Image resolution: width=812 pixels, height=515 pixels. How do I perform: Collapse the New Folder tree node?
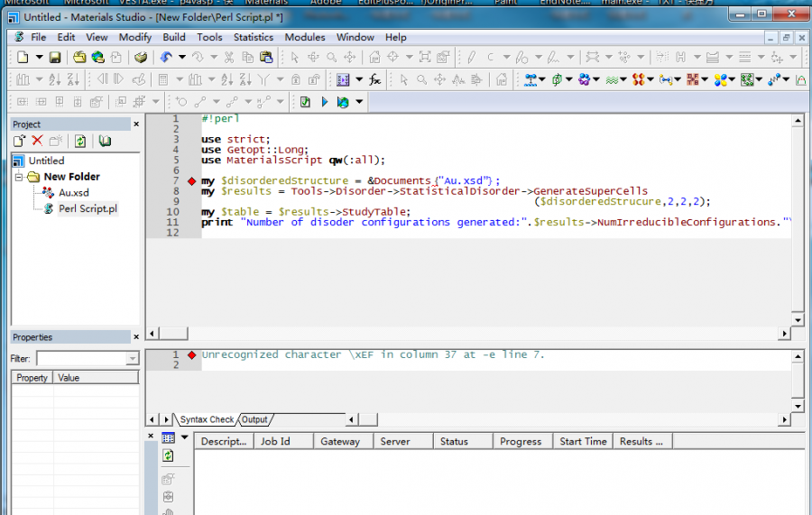tap(20, 177)
